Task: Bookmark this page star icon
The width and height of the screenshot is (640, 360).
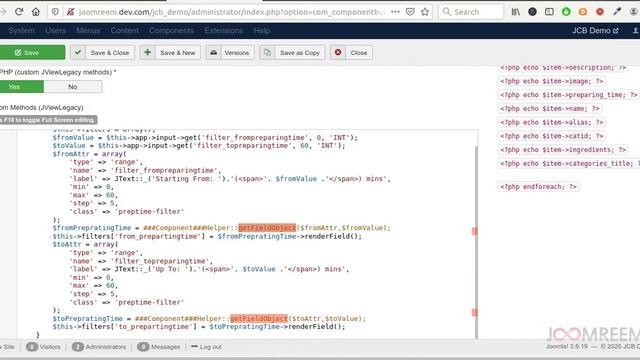Action: pos(425,12)
